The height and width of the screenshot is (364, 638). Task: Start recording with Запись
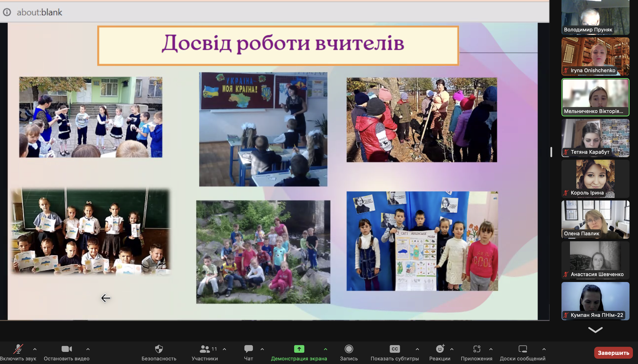(x=349, y=352)
